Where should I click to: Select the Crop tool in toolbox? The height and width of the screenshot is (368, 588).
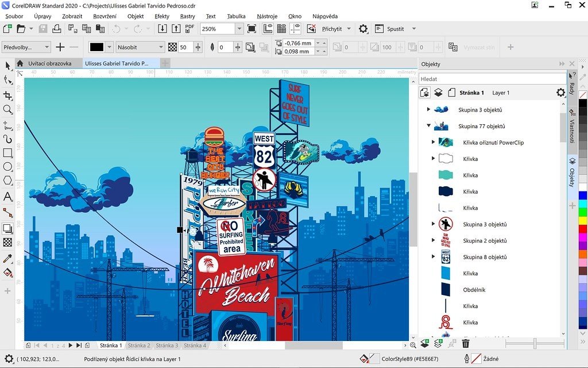point(7,95)
